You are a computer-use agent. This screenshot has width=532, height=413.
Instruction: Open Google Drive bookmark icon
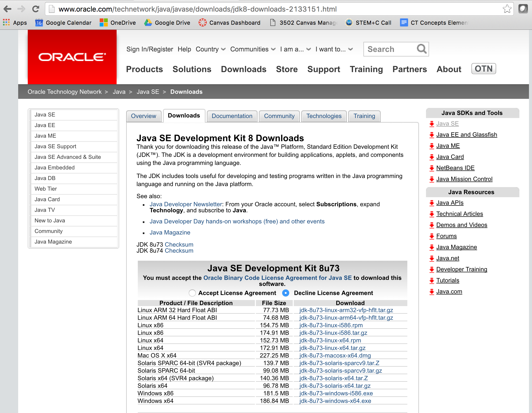148,23
